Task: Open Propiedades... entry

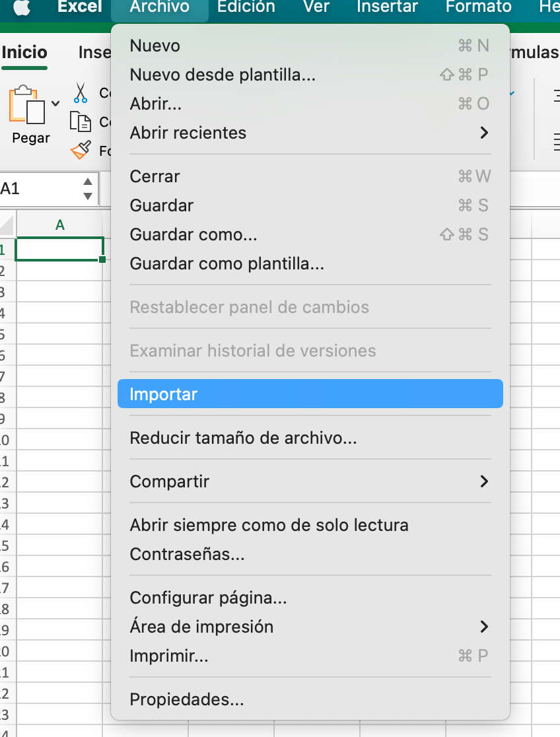Action: point(310,699)
